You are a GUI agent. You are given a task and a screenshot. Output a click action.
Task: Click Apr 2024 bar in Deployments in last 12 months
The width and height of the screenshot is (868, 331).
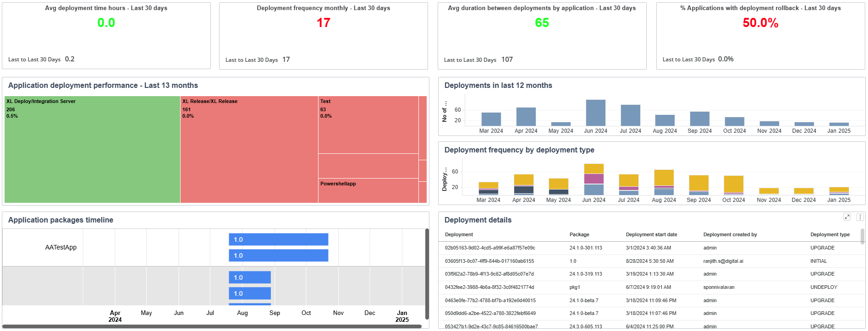(526, 117)
